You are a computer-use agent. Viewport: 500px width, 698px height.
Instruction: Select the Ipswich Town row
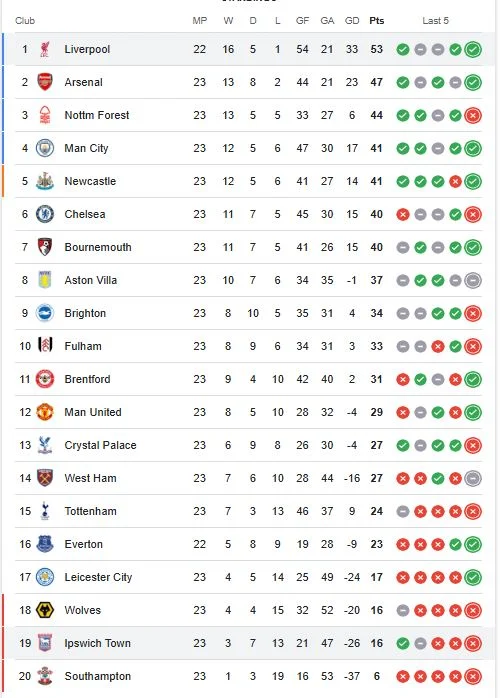tap(248, 643)
